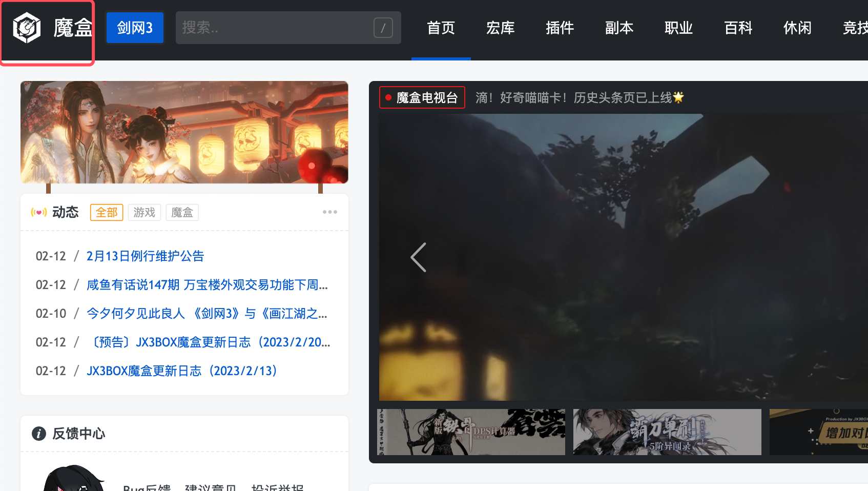The height and width of the screenshot is (491, 868).
Task: Switch to the 首页 navigation tab
Action: coord(441,28)
